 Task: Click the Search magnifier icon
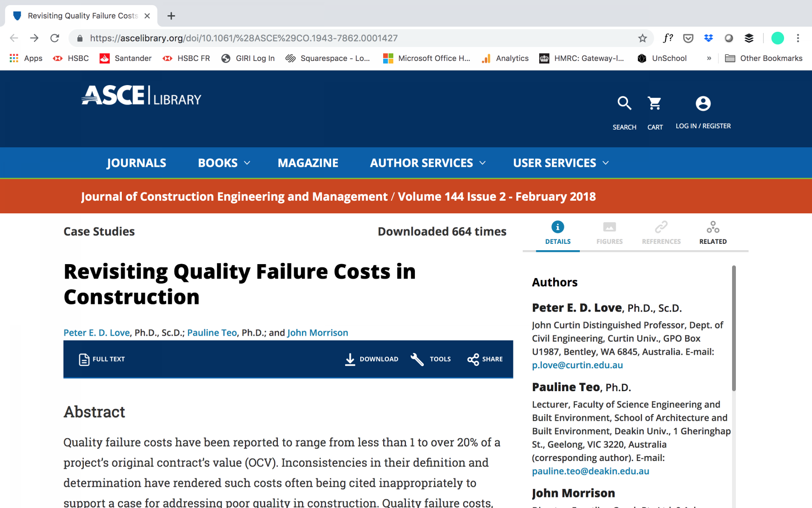click(x=624, y=103)
